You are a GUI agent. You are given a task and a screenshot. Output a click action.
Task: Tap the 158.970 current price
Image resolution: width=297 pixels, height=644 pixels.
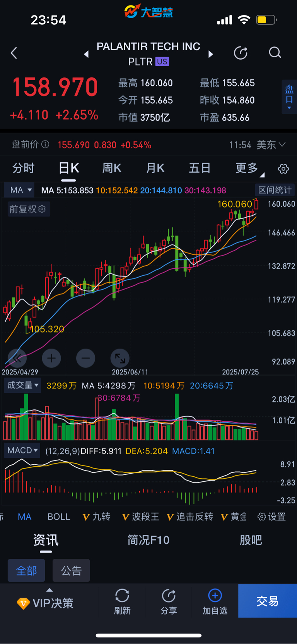point(55,87)
